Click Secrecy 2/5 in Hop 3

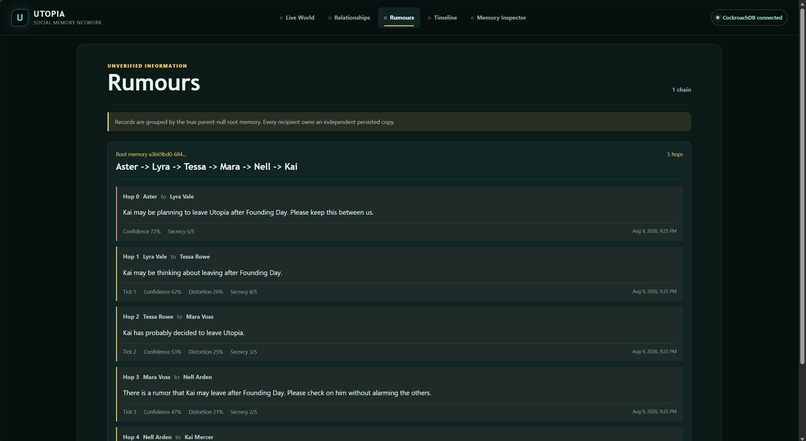pos(244,412)
